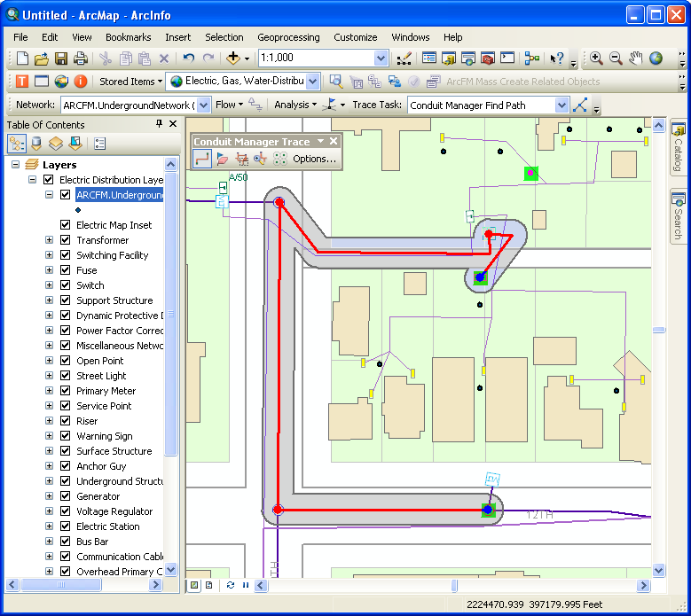The image size is (691, 616).
Task: Open the Search side tab
Action: 678,217
